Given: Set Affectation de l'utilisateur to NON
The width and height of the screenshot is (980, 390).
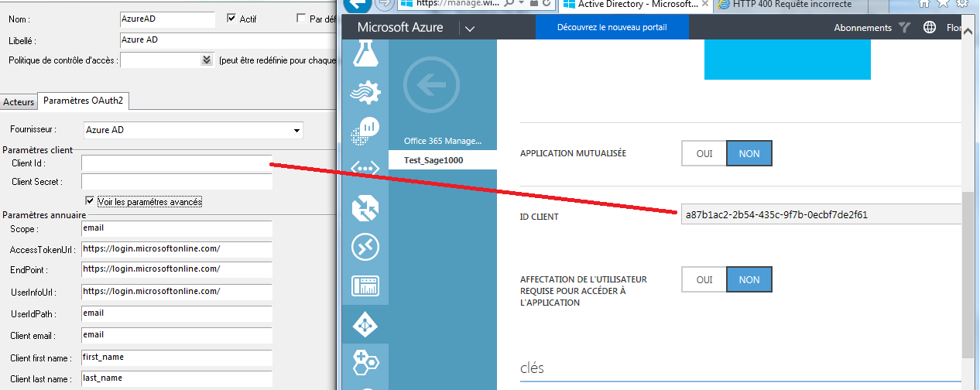Looking at the screenshot, I should (x=749, y=279).
